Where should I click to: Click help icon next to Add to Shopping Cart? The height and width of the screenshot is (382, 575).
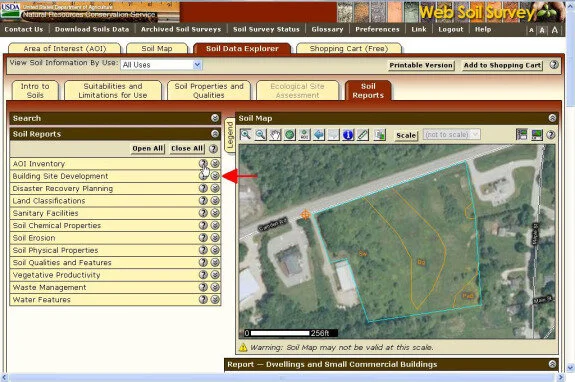[x=554, y=65]
